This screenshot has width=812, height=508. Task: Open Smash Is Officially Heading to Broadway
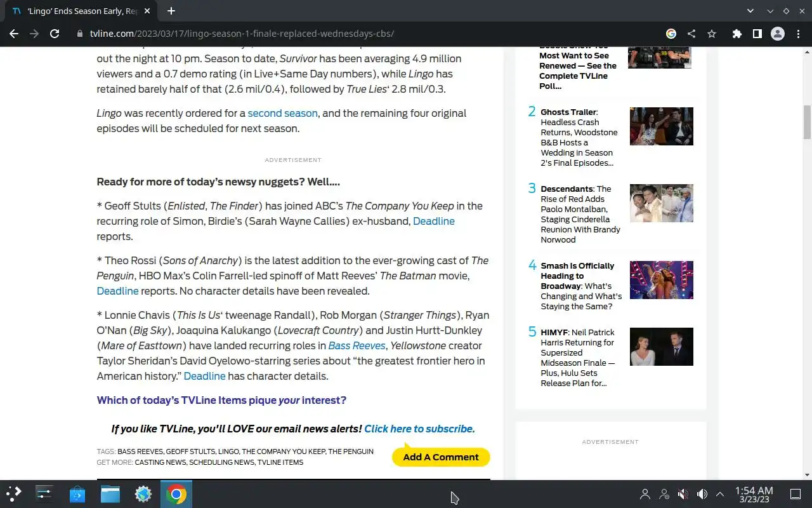click(581, 286)
